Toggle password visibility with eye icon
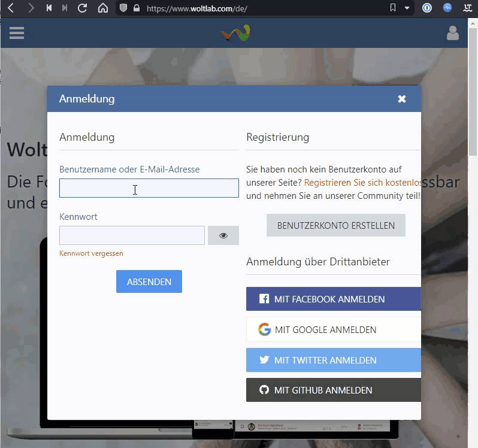 (x=223, y=235)
